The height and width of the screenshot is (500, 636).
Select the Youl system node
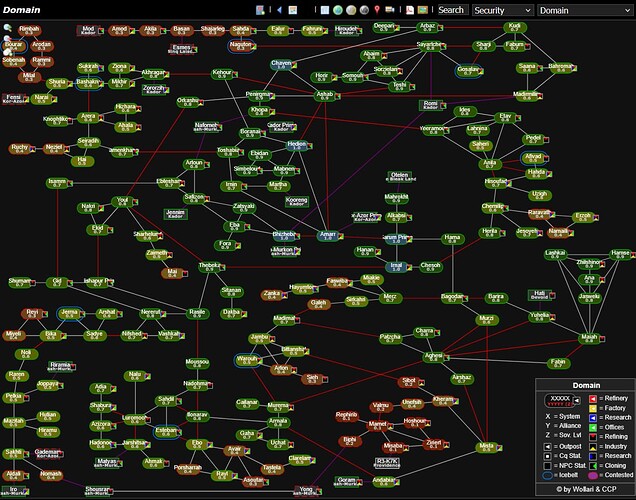point(122,201)
